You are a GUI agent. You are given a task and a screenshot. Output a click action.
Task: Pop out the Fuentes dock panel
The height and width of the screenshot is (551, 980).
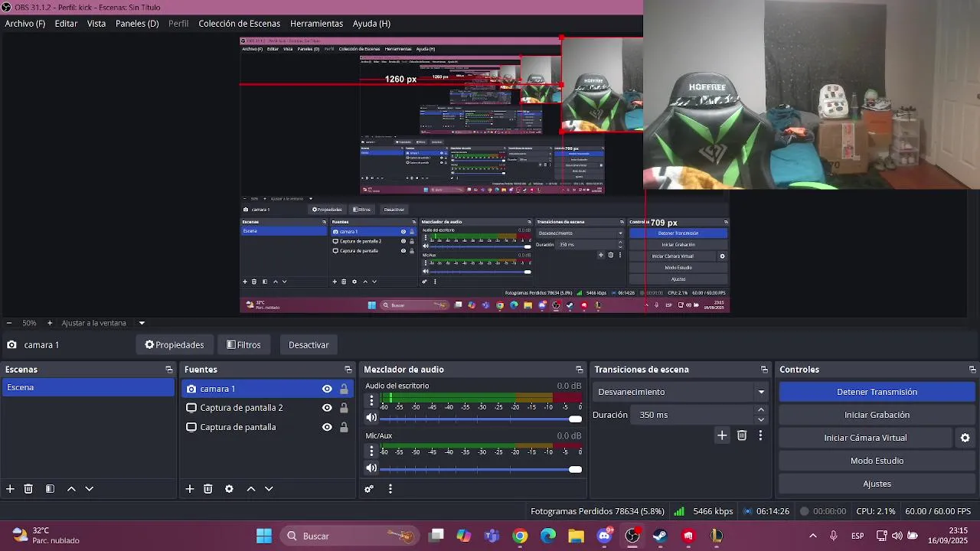(348, 370)
